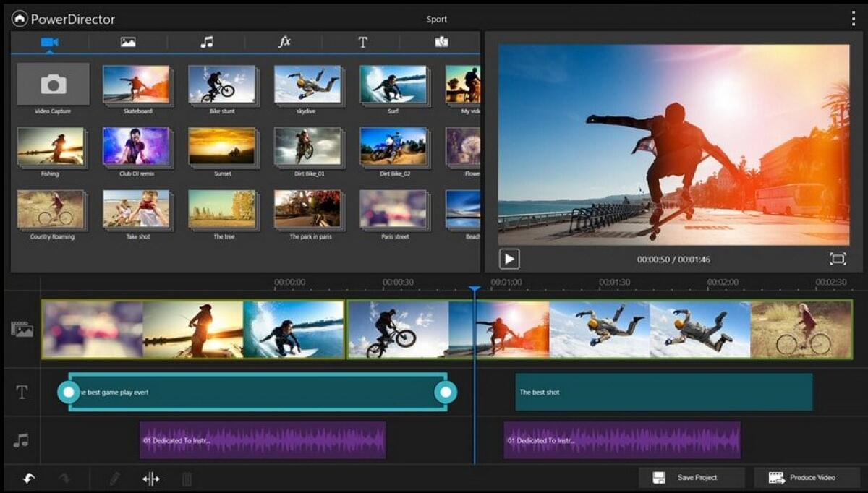Viewport: 868px width, 493px height.
Task: Open the Media/Video library tab icon
Action: (49, 42)
